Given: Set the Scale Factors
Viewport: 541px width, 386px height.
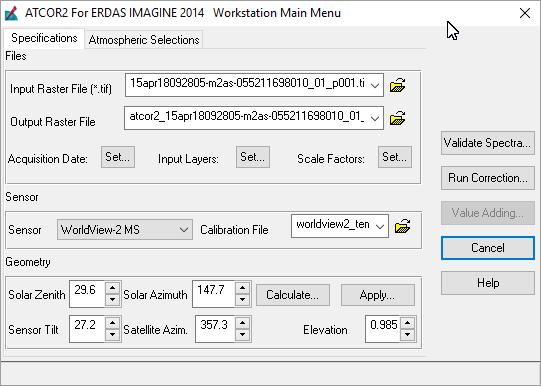Looking at the screenshot, I should point(395,157).
